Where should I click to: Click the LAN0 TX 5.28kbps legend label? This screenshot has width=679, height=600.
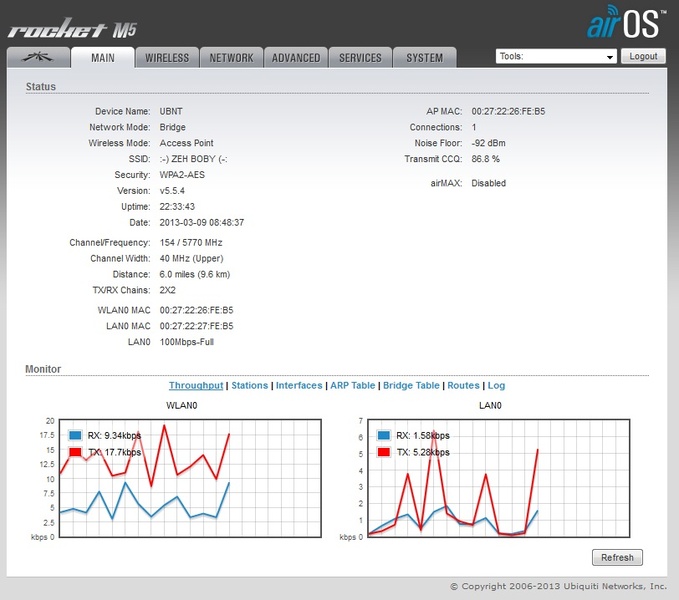pos(423,452)
